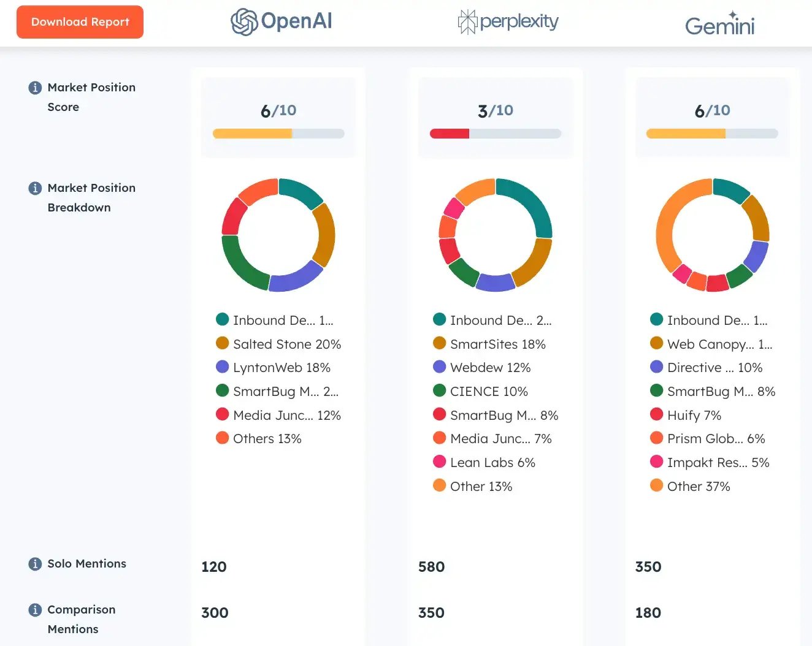Click Perplexity solo mentions value 580
This screenshot has height=646, width=812.
point(432,567)
